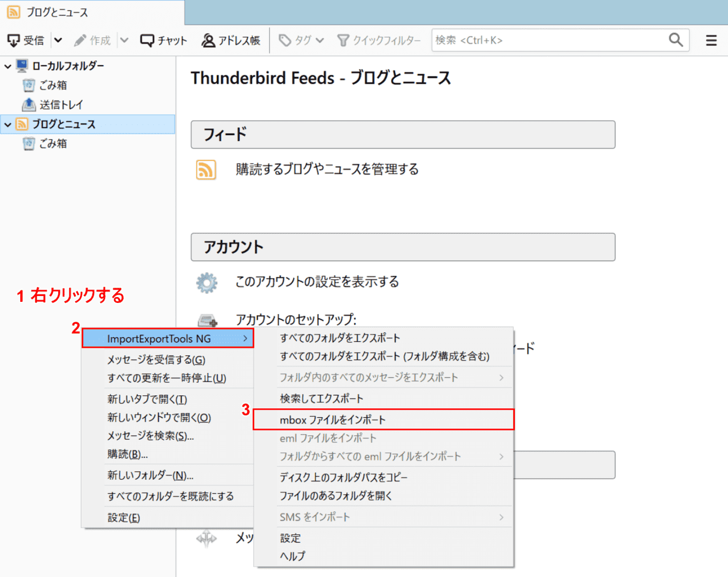Choose すべての更新を一時停止(U)
This screenshot has width=728, height=577.
(168, 378)
